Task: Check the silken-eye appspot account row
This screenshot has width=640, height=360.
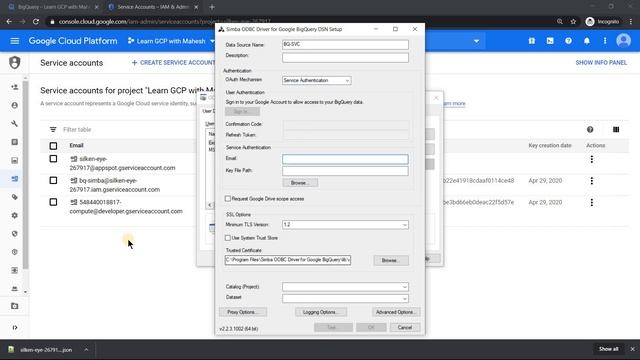Action: tap(53, 159)
